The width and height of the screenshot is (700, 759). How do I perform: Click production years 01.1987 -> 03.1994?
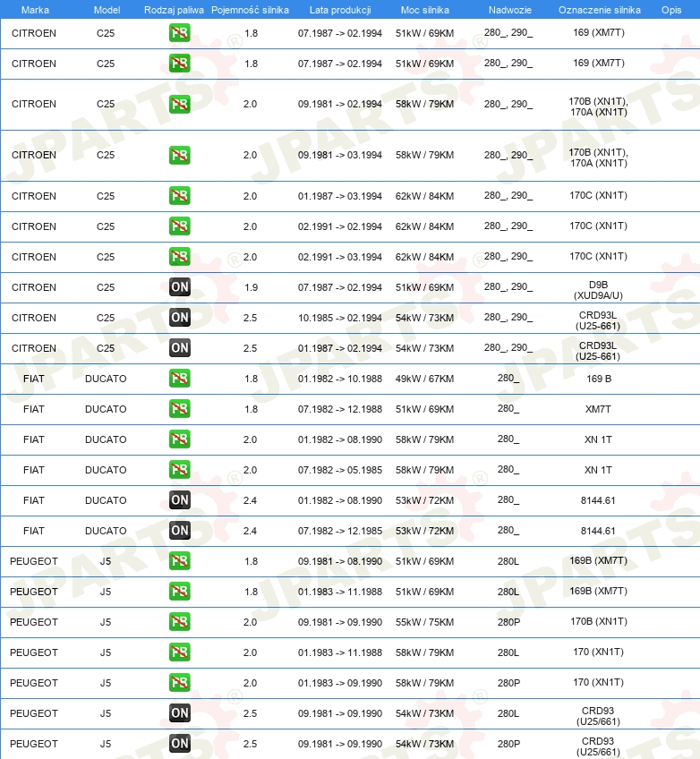pyautogui.click(x=340, y=196)
